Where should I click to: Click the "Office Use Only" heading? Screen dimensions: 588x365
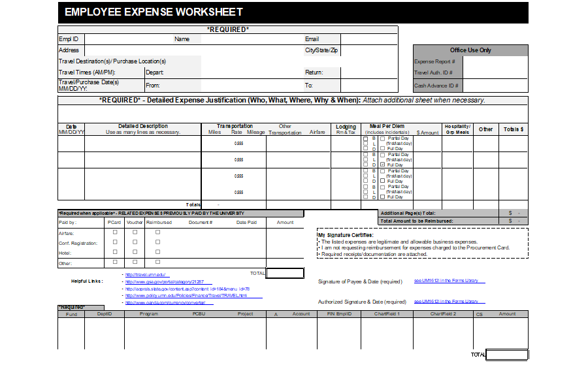(470, 50)
